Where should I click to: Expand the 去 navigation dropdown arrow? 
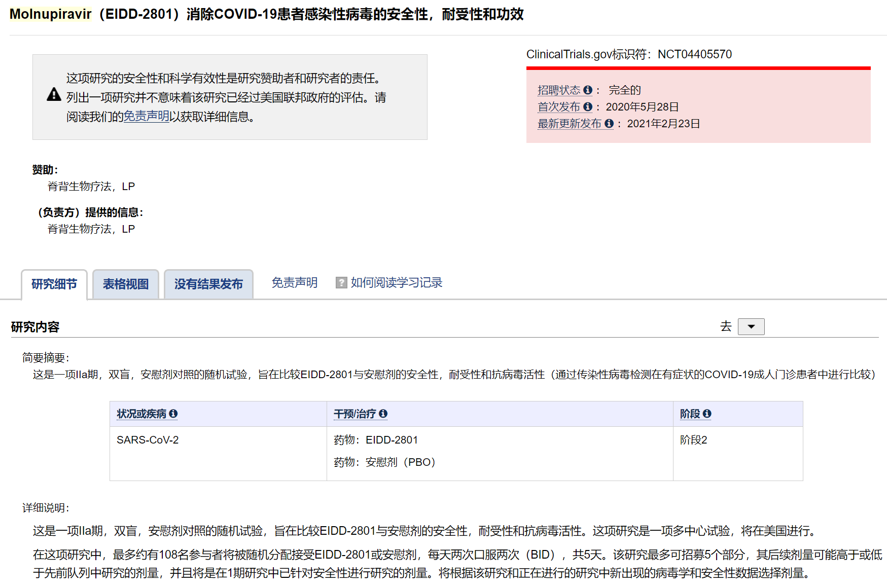click(x=751, y=326)
